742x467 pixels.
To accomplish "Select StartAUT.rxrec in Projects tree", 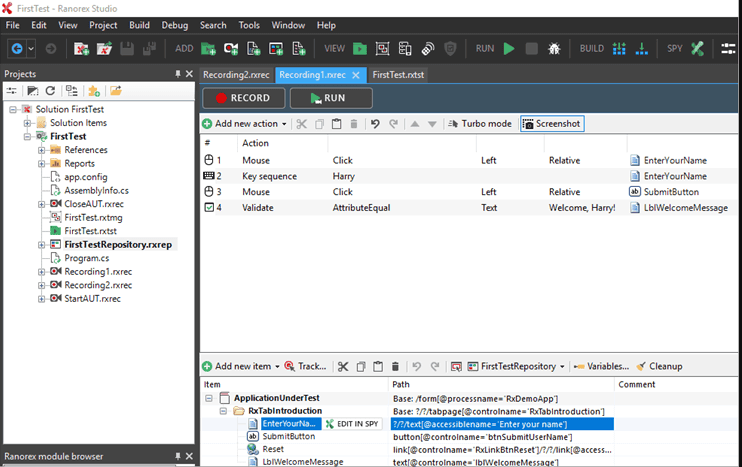I will pyautogui.click(x=92, y=299).
